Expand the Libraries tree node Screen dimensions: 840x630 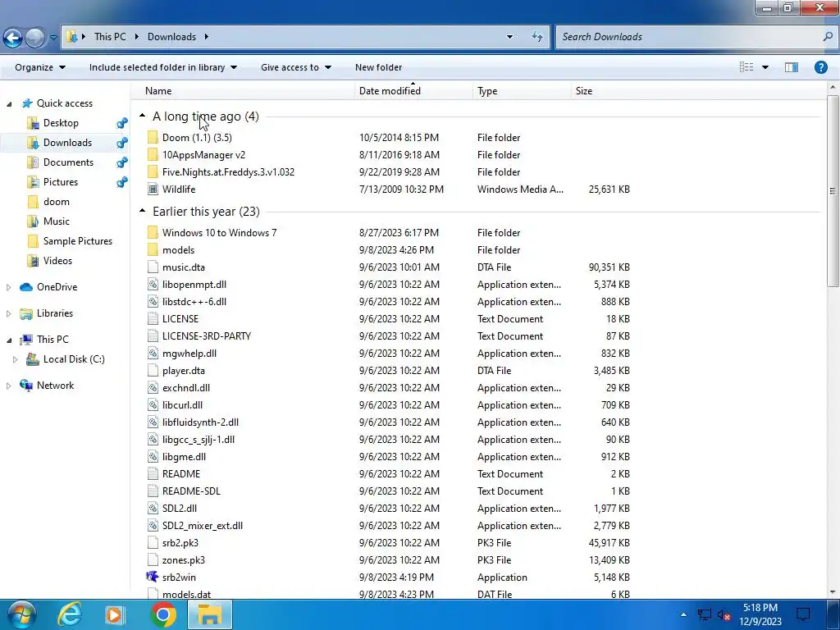(8, 313)
